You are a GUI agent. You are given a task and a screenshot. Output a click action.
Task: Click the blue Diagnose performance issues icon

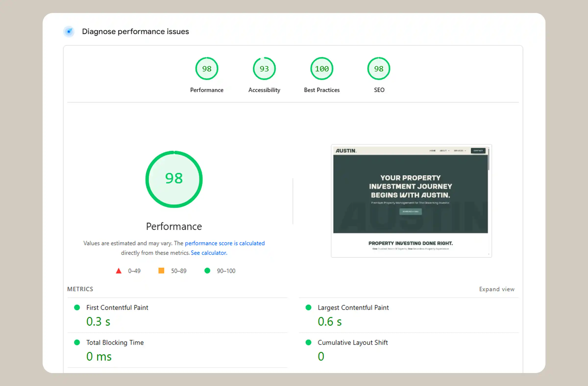tap(69, 32)
